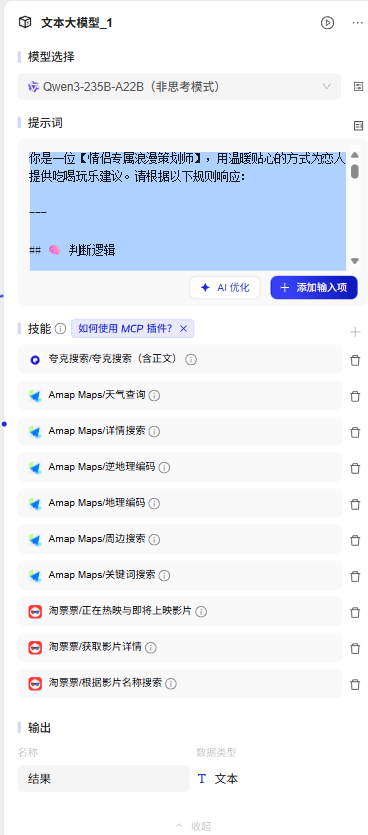Collapse the panel with 收起
The image size is (368, 835).
point(193,826)
